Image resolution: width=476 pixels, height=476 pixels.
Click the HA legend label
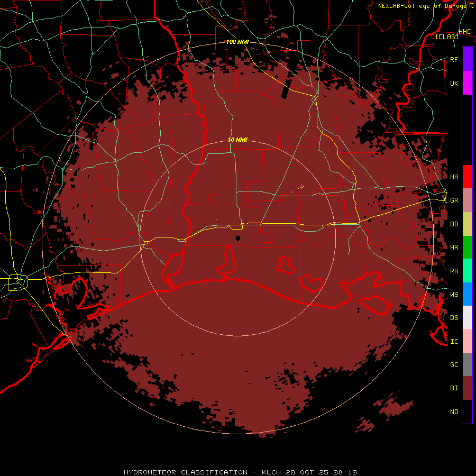[x=454, y=177]
